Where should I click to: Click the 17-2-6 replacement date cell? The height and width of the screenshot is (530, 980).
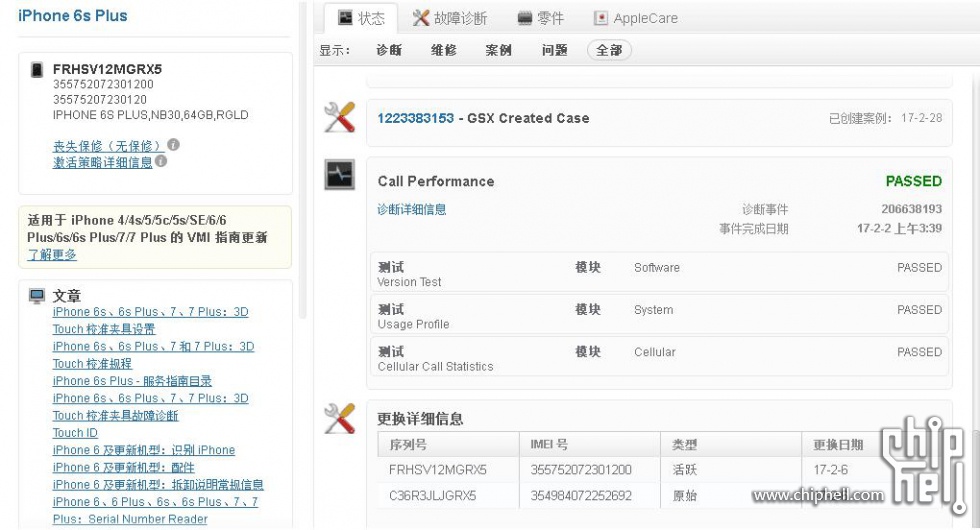[831, 470]
